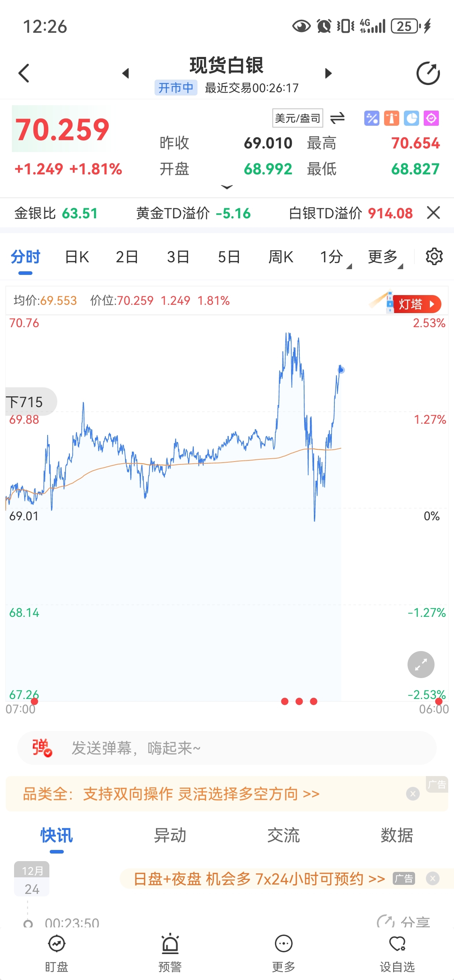Viewport: 454px width, 980px height.
Task: Tap the refresh timer icon
Action: coord(428,73)
